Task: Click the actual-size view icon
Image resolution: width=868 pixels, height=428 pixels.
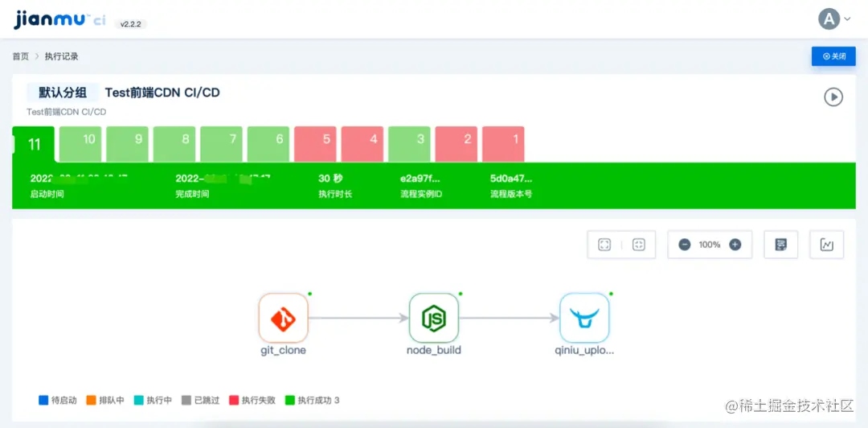Action: 639,245
